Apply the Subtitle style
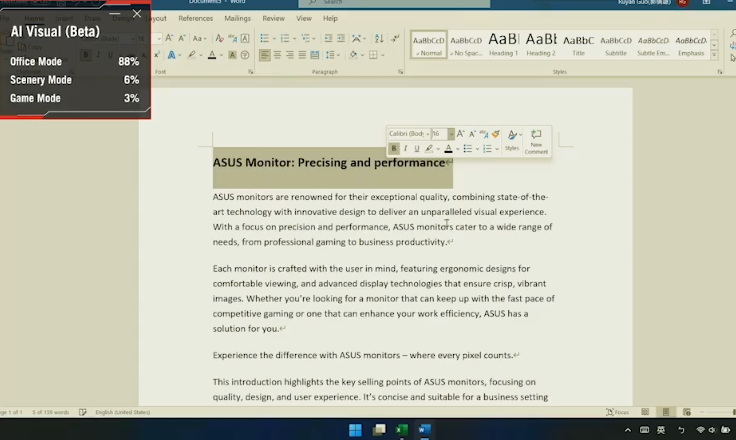 [x=616, y=45]
